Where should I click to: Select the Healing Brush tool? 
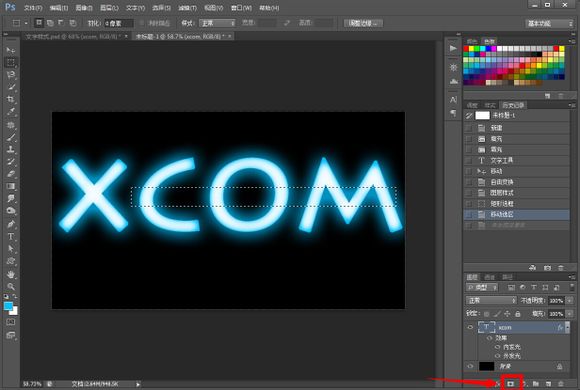[11, 125]
